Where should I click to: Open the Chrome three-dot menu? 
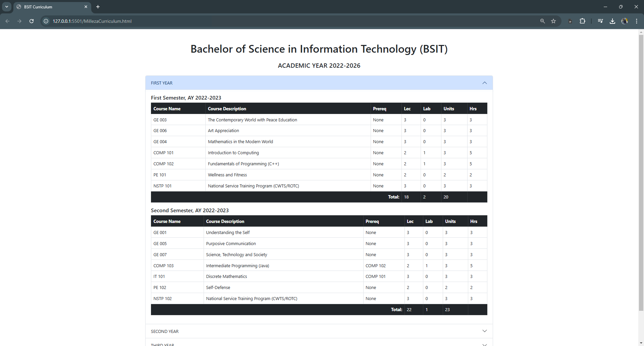[x=636, y=21]
